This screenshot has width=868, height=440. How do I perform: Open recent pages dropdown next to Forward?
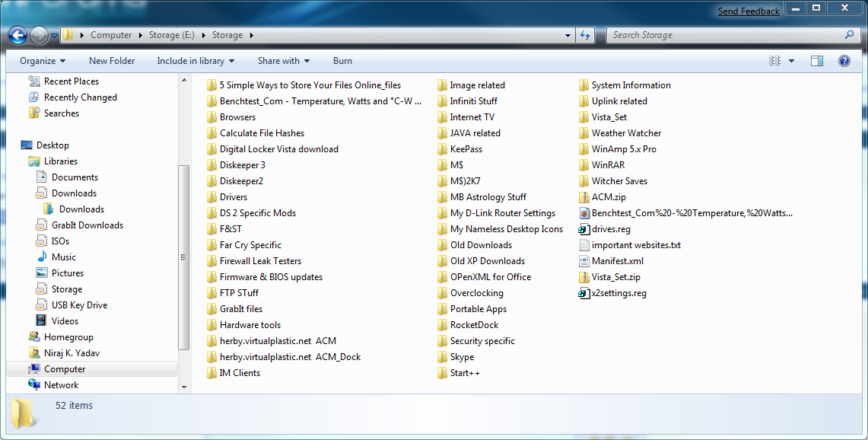click(54, 36)
